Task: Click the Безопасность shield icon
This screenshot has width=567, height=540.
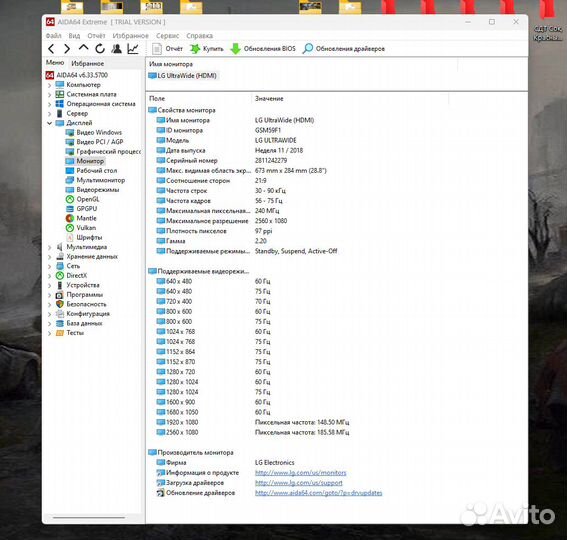Action: [60, 304]
